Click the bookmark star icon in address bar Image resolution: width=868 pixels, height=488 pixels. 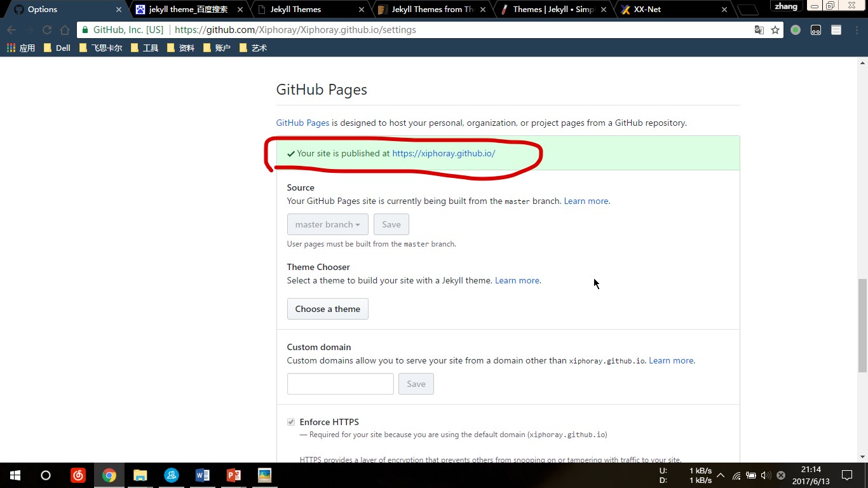tap(775, 30)
